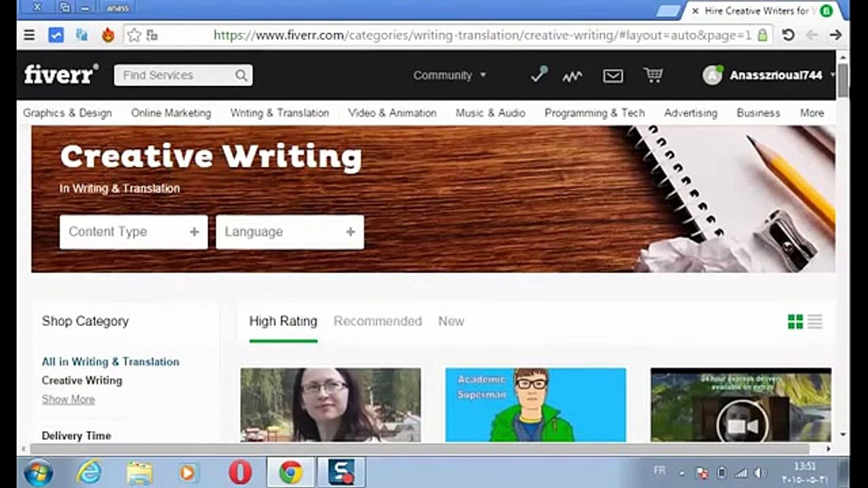This screenshot has height=488, width=868.
Task: Go back using the browser arrow
Action: [812, 35]
